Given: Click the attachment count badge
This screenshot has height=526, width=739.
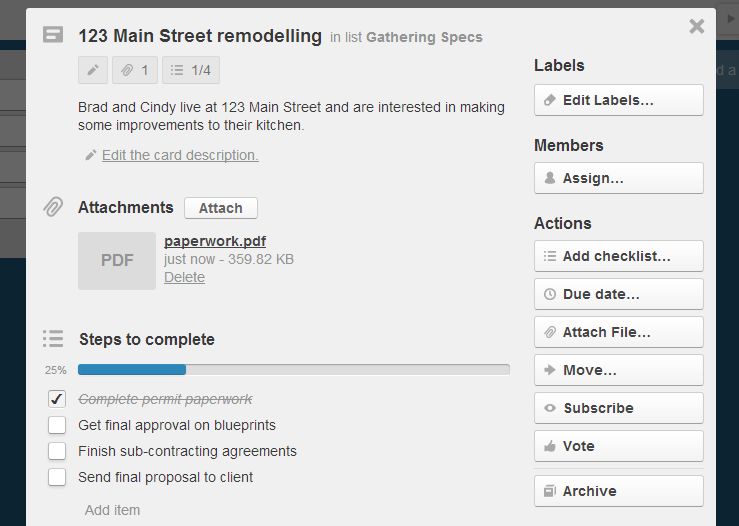Looking at the screenshot, I should coord(134,70).
